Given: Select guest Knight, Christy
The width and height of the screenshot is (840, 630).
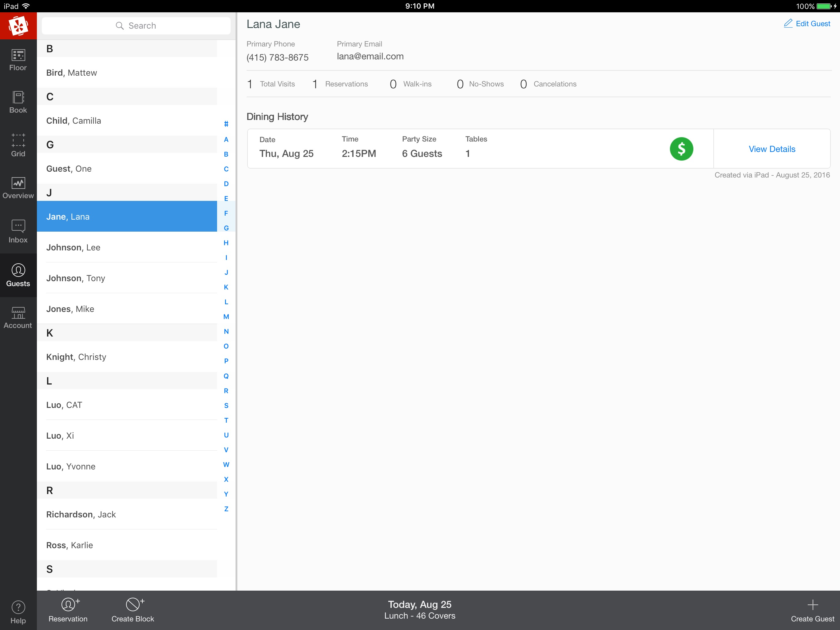Looking at the screenshot, I should (127, 357).
